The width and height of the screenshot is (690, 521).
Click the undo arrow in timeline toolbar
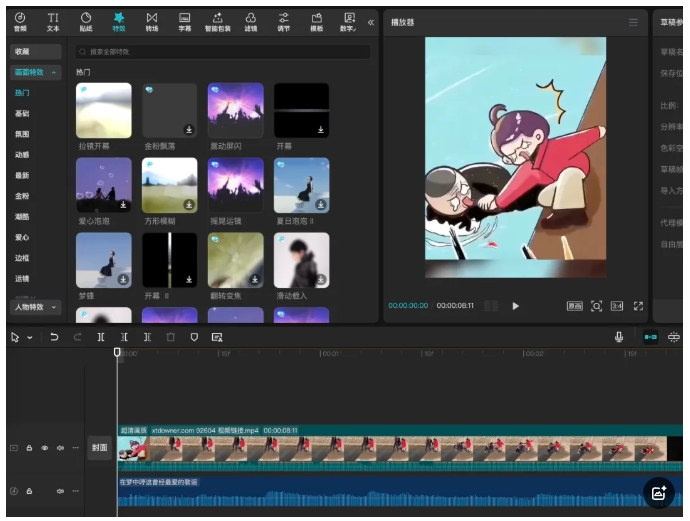pos(54,338)
